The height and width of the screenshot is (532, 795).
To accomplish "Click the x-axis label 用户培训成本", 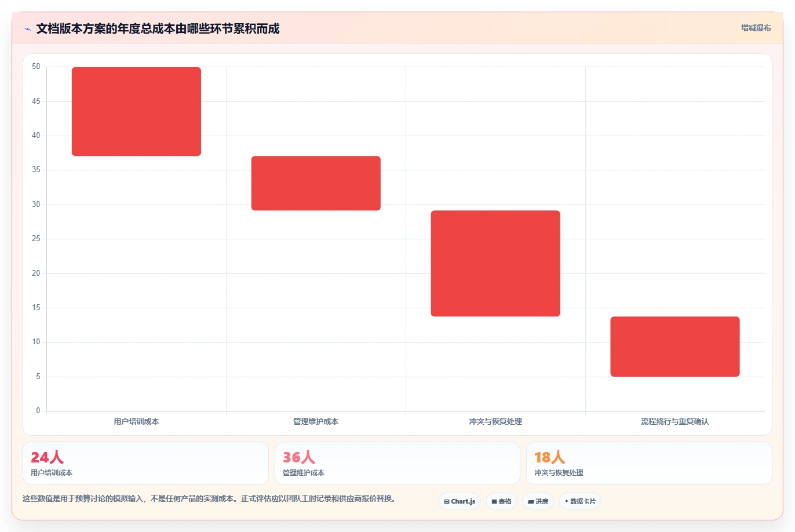I will click(136, 421).
